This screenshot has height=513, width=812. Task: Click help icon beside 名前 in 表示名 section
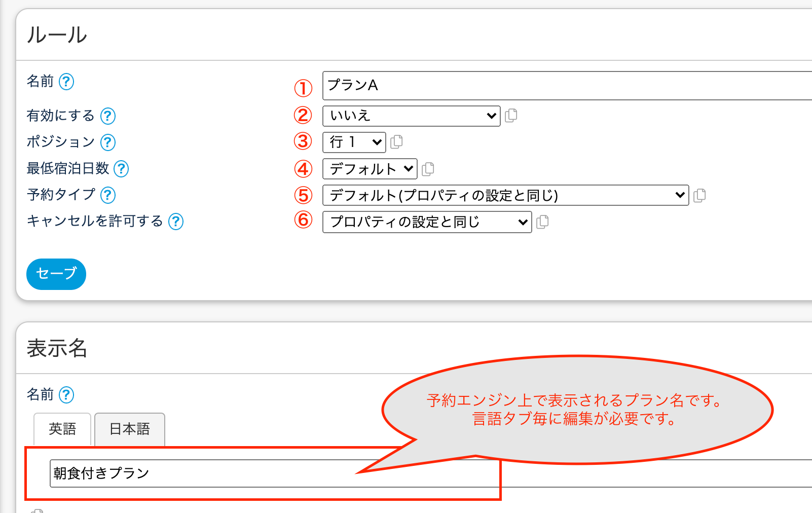click(66, 395)
